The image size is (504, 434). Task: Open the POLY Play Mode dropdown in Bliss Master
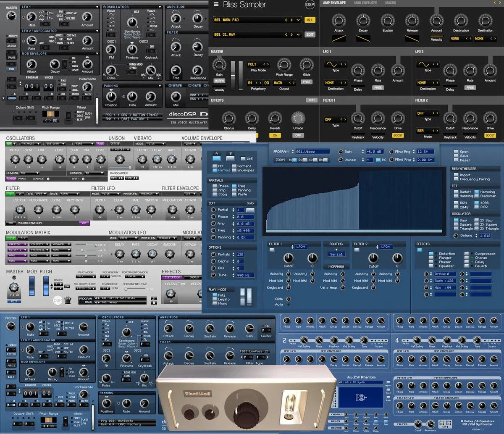coord(258,64)
